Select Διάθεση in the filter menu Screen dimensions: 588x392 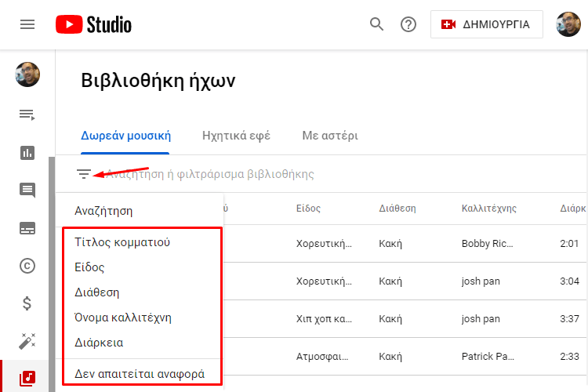[96, 292]
